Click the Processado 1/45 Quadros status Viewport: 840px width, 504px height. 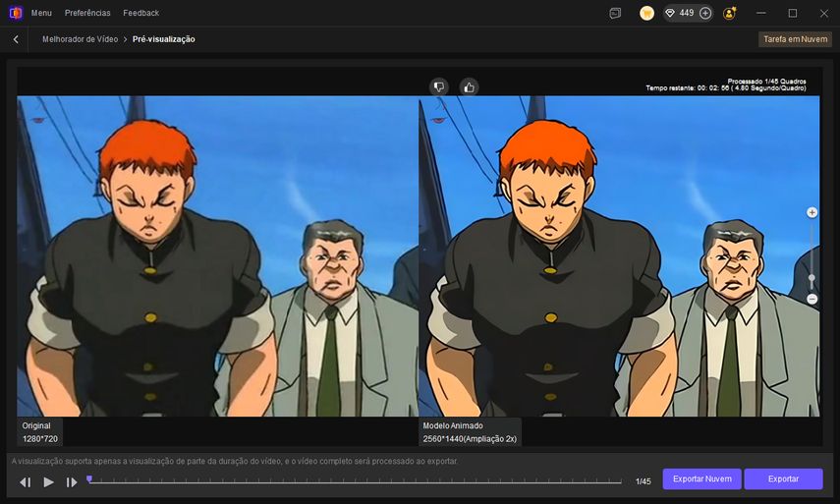click(766, 82)
